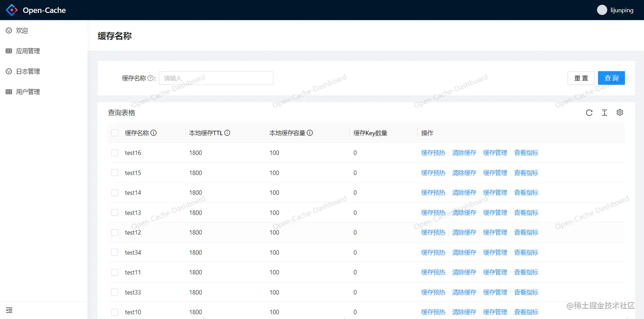This screenshot has width=644, height=319.
Task: Collapse the sidebar with the bottom menu icon
Action: point(9,310)
